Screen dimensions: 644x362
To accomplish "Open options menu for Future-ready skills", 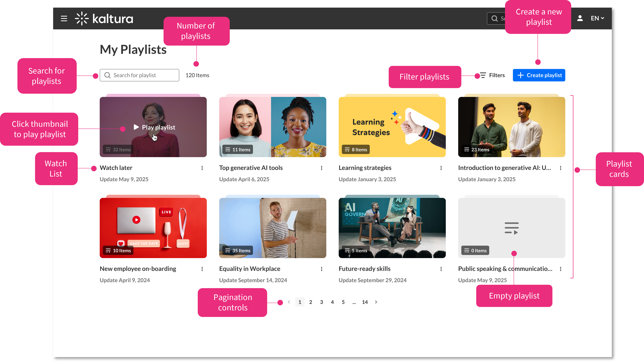I will (441, 269).
